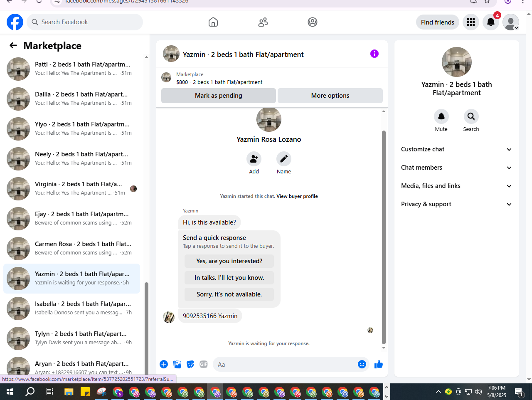Open the $800 2 beds listing link
The width and height of the screenshot is (532, 400).
click(x=219, y=82)
